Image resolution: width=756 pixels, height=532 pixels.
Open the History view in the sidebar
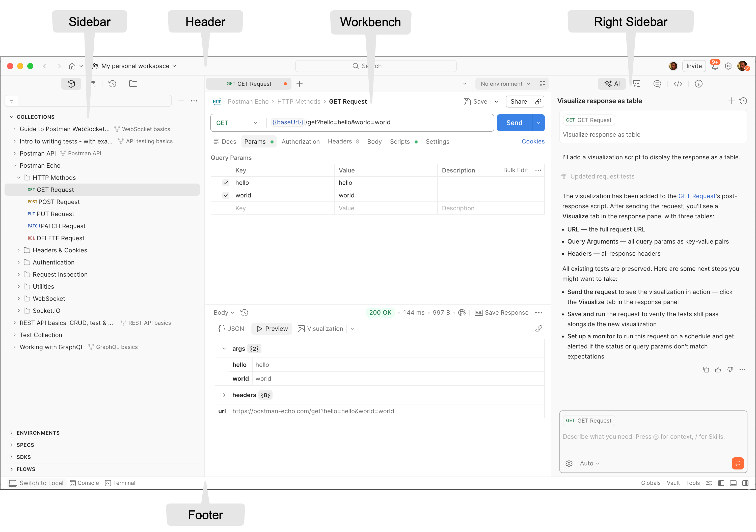112,83
